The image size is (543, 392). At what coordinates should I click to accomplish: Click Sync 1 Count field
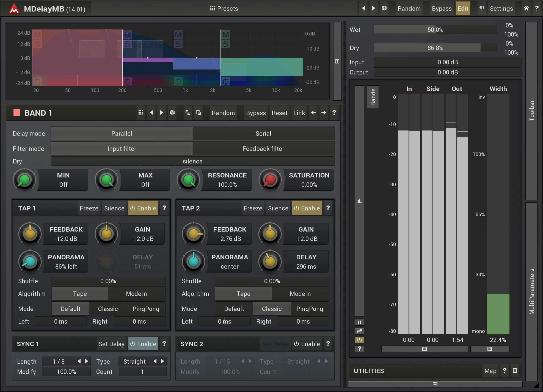(142, 372)
